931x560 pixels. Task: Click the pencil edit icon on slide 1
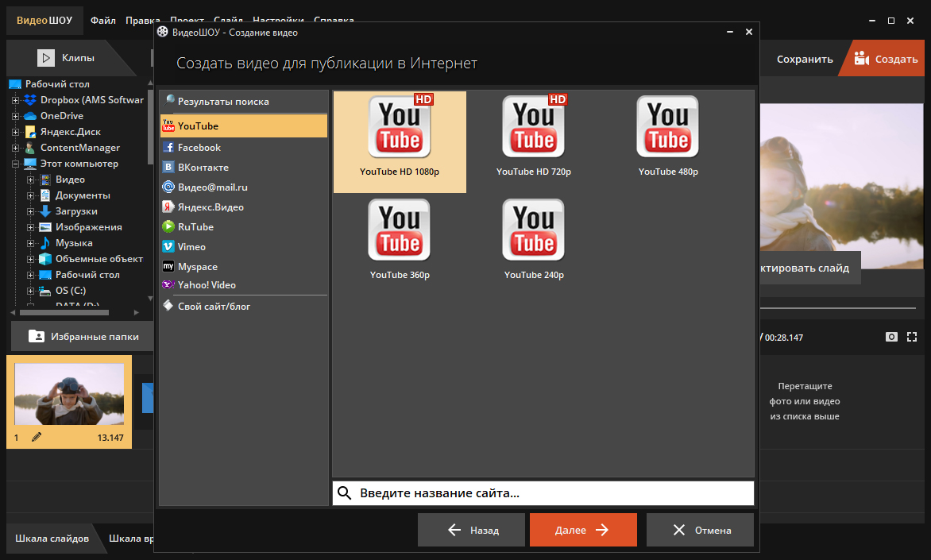pyautogui.click(x=37, y=437)
